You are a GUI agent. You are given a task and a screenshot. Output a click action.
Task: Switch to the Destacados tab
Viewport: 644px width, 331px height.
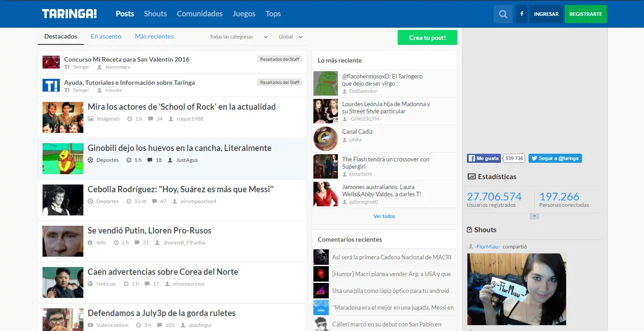(61, 36)
